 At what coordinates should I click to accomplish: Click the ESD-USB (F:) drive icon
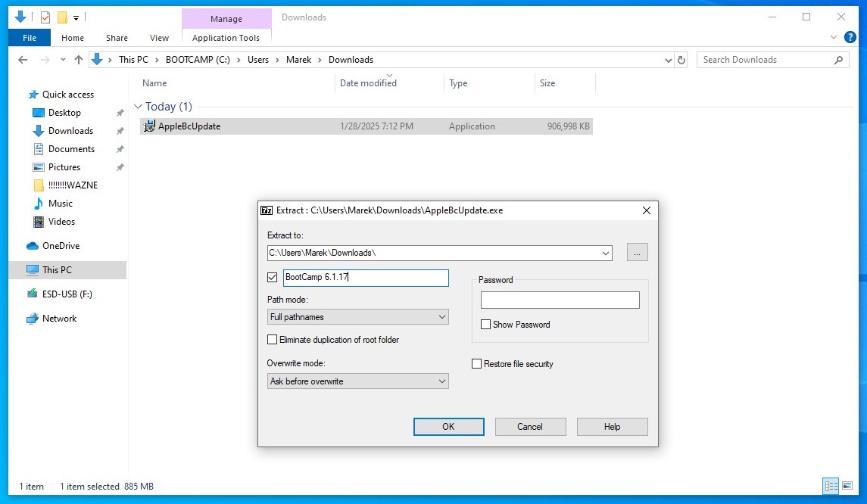[33, 294]
